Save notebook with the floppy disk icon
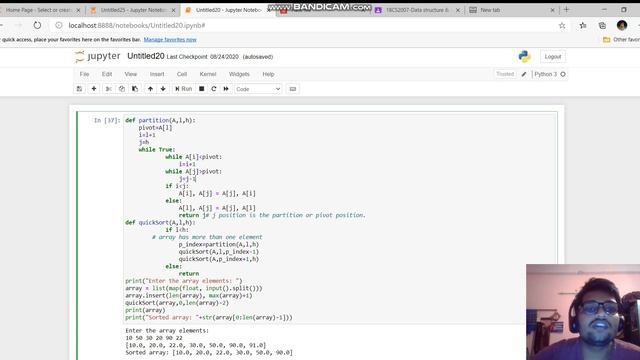Screen dimensions: 640x360 point(80,89)
